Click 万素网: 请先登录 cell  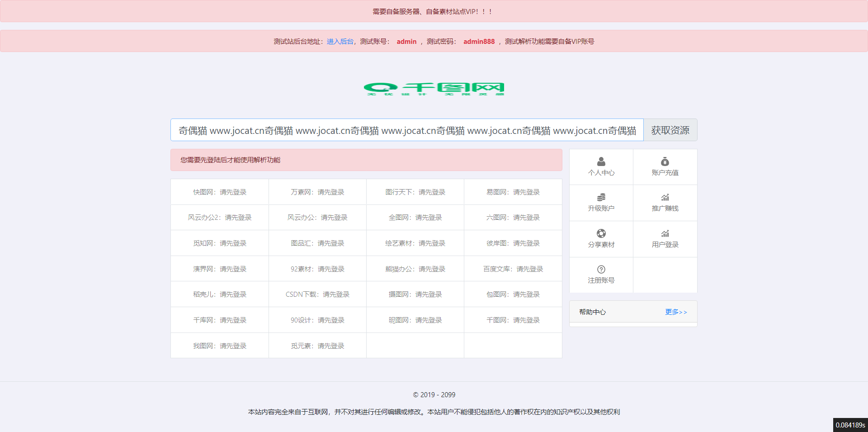(317, 192)
